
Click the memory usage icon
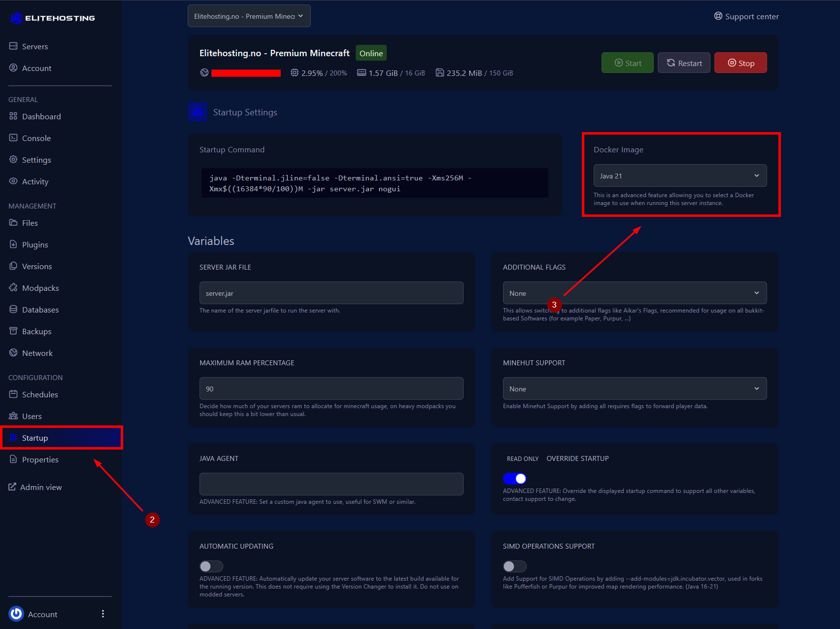tap(362, 73)
